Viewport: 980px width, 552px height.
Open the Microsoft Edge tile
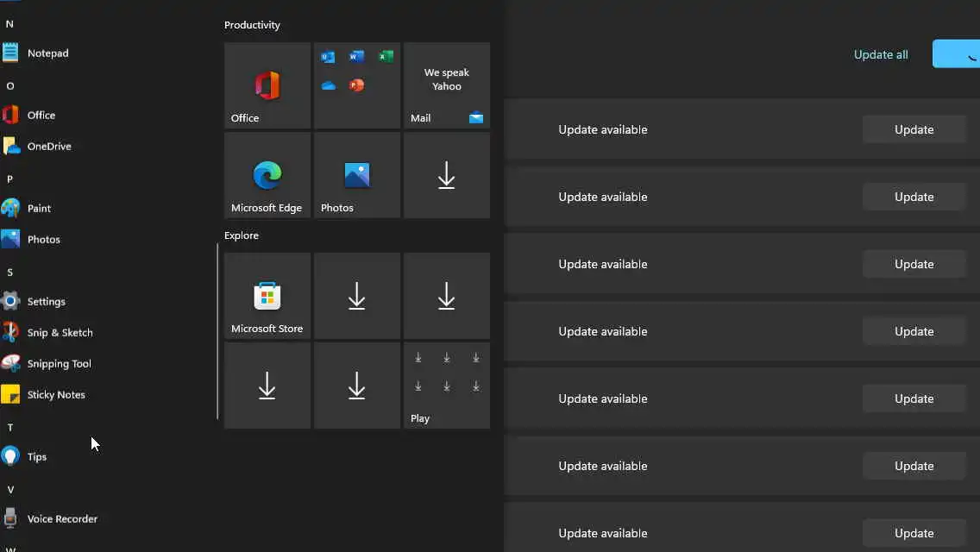click(x=267, y=175)
